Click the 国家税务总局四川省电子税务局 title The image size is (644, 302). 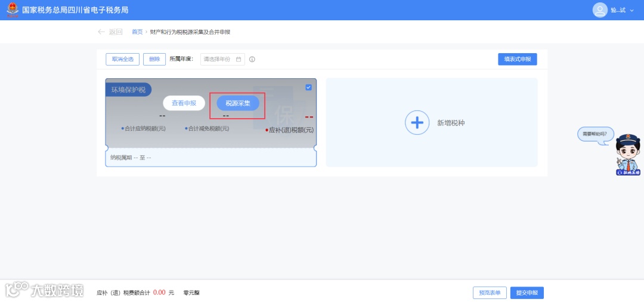pyautogui.click(x=75, y=10)
